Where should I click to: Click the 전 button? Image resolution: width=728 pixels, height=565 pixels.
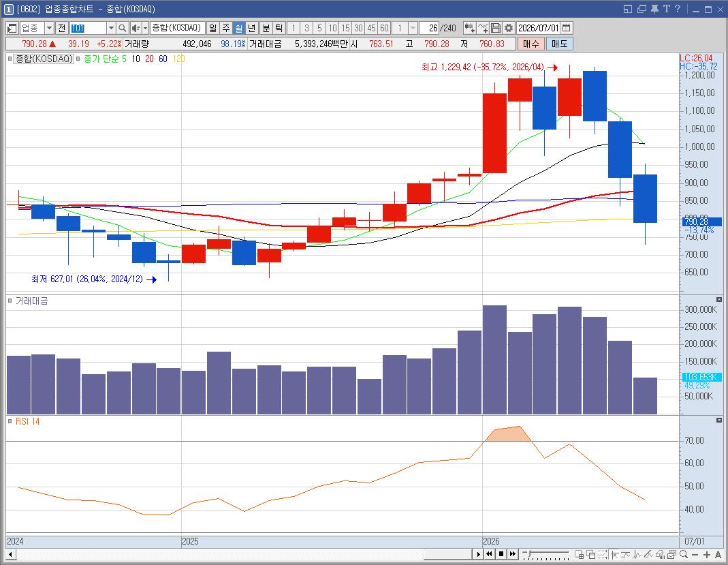pos(62,29)
